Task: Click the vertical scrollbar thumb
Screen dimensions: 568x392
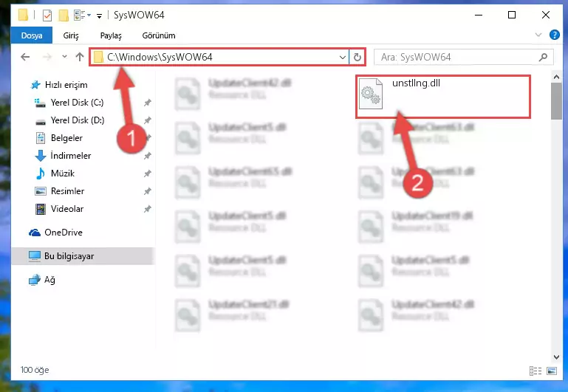Action: [556, 101]
